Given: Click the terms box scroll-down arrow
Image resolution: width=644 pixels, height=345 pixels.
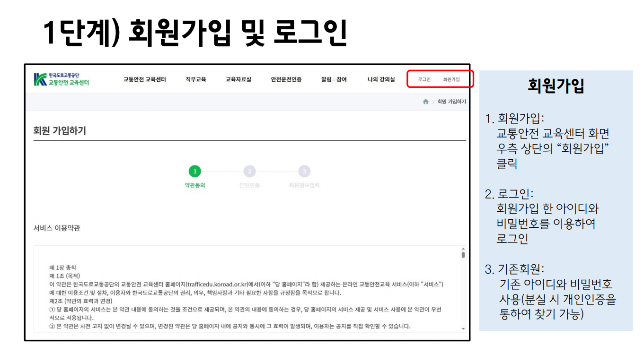Looking at the screenshot, I should click(x=463, y=328).
